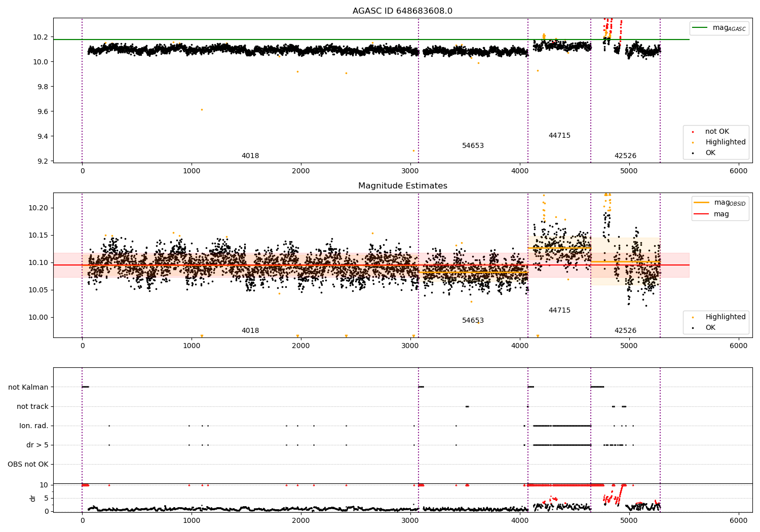Image resolution: width=760 pixels, height=532 pixels.
Task: Click obsid label 54653 in Magnitude Estimates panel
Action: [473, 321]
